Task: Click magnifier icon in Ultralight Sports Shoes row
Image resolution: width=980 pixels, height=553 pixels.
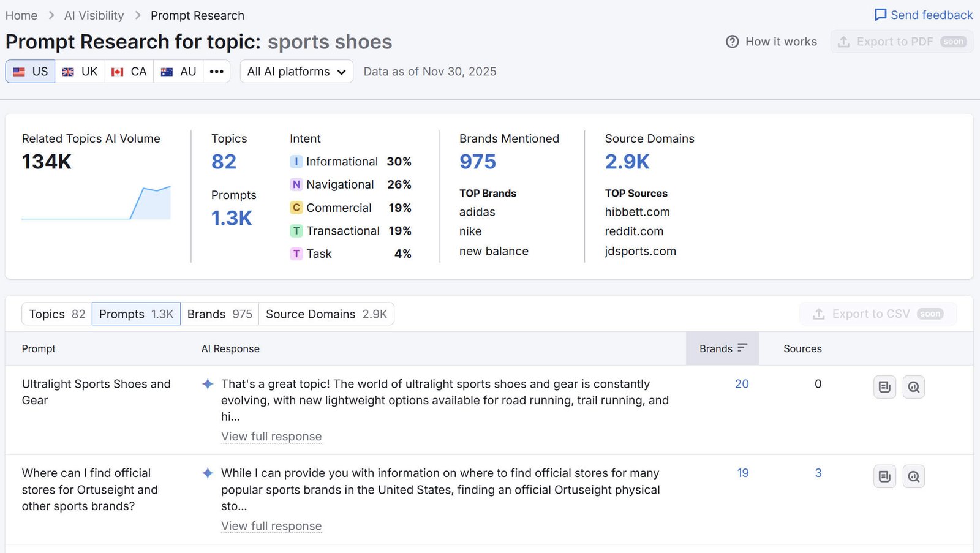Action: coord(913,387)
